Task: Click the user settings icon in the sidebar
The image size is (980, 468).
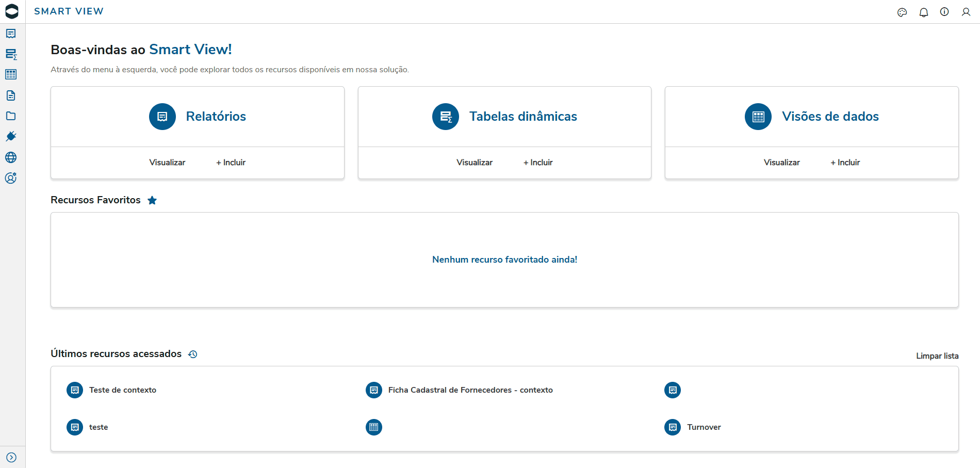Action: 11,178
